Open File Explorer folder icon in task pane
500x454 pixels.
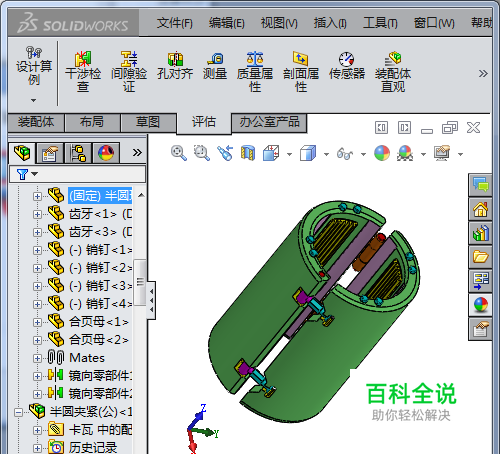[480, 257]
